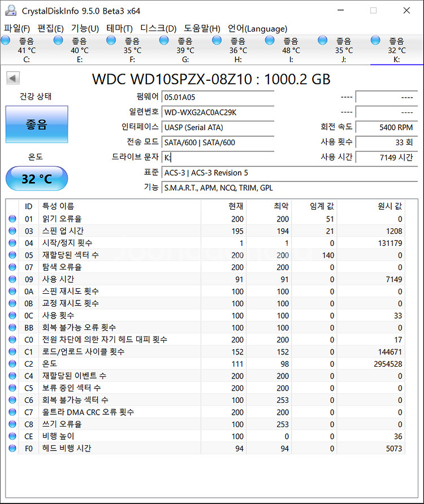Click the transfer mode field SATA/600
The width and height of the screenshot is (424, 504).
(218, 142)
